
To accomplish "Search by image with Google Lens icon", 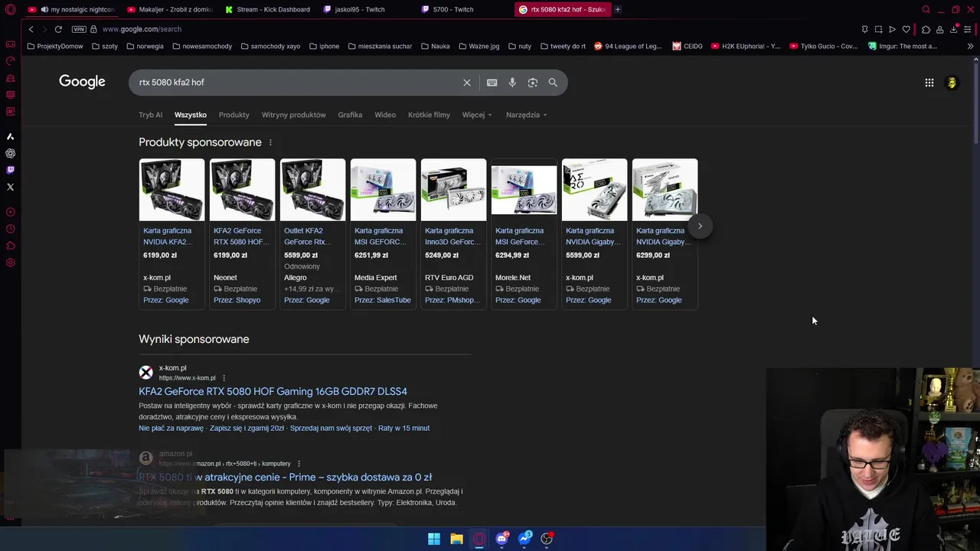I will [x=533, y=83].
